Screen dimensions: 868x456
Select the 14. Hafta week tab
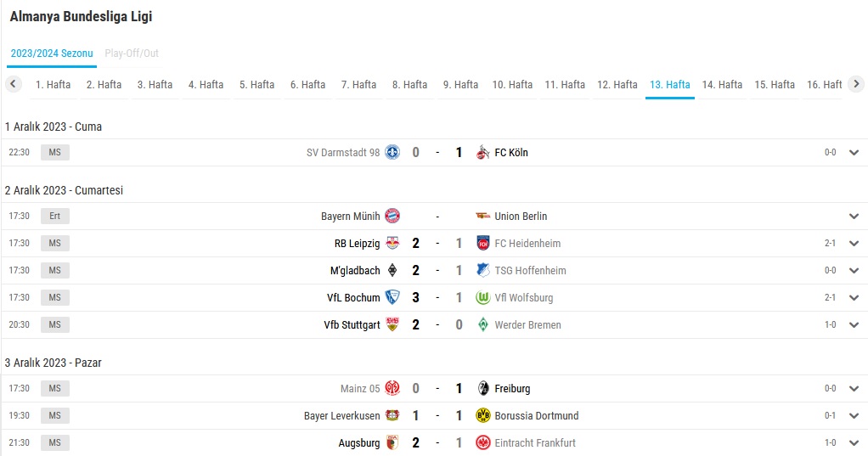[x=722, y=85]
